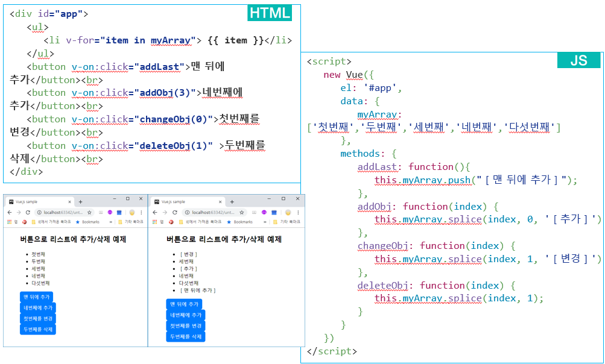Click list item '다섯번째' in left browser page

click(x=40, y=283)
